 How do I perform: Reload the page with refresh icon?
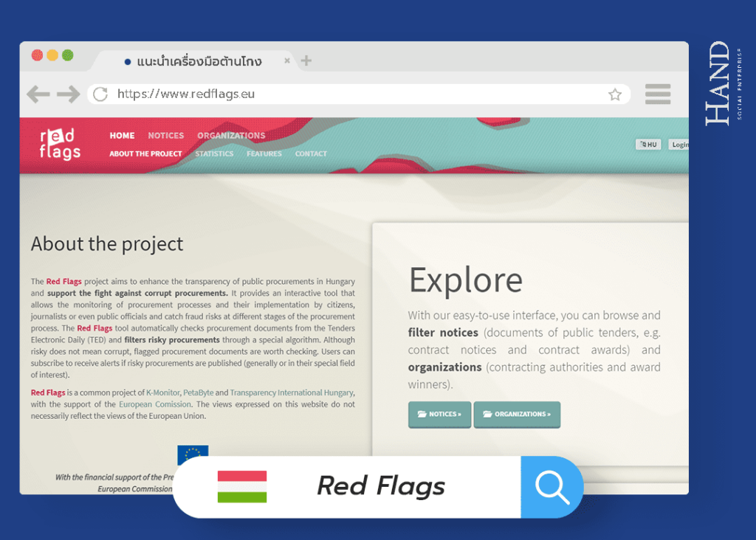tap(100, 94)
